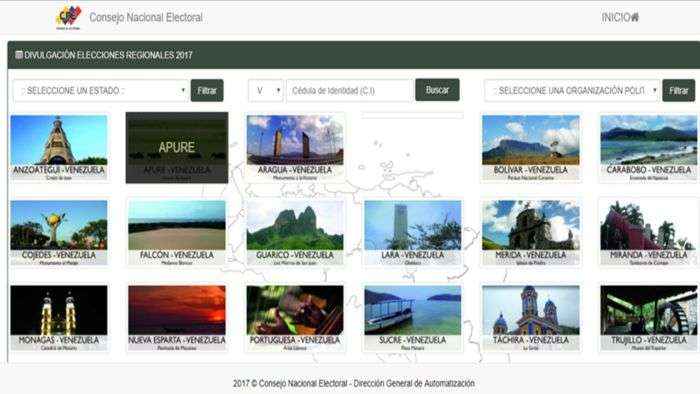The height and width of the screenshot is (394, 700).
Task: Select the Anzoátegui - Venezuela thumbnail
Action: [59, 148]
